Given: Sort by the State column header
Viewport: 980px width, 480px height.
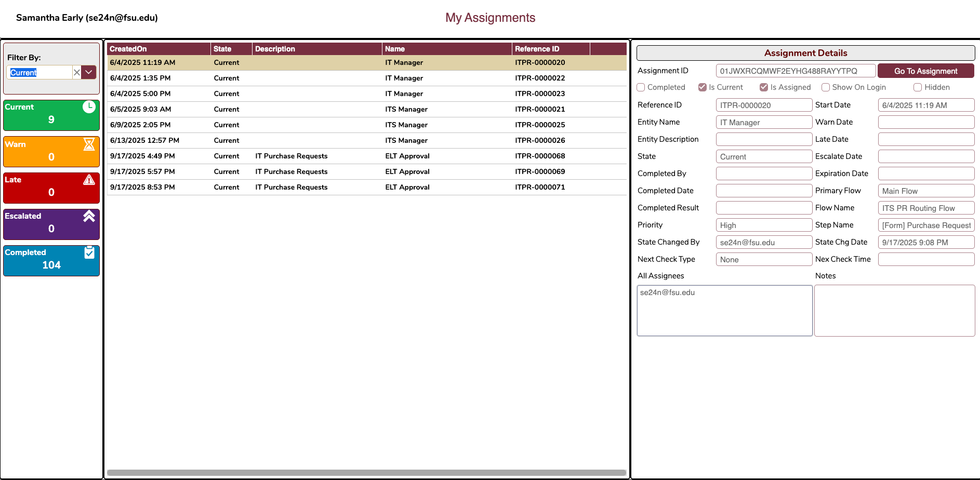Looking at the screenshot, I should [x=231, y=49].
